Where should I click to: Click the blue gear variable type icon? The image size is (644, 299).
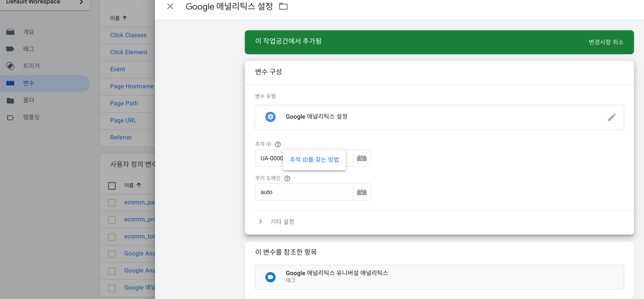tap(270, 117)
